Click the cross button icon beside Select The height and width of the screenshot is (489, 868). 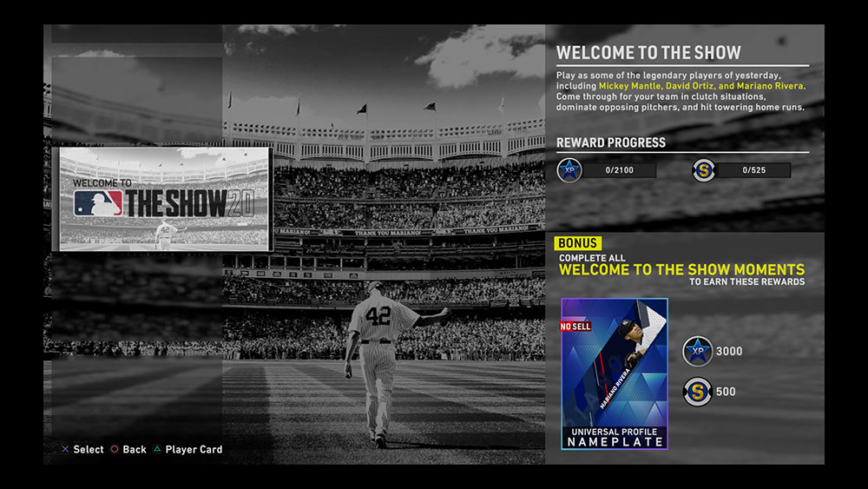point(65,450)
